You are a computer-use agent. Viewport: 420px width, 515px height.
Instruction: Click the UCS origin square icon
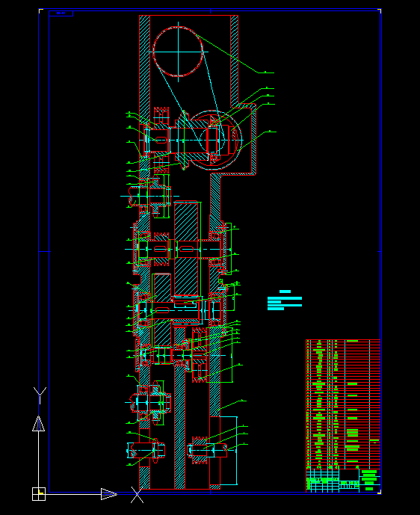click(39, 494)
